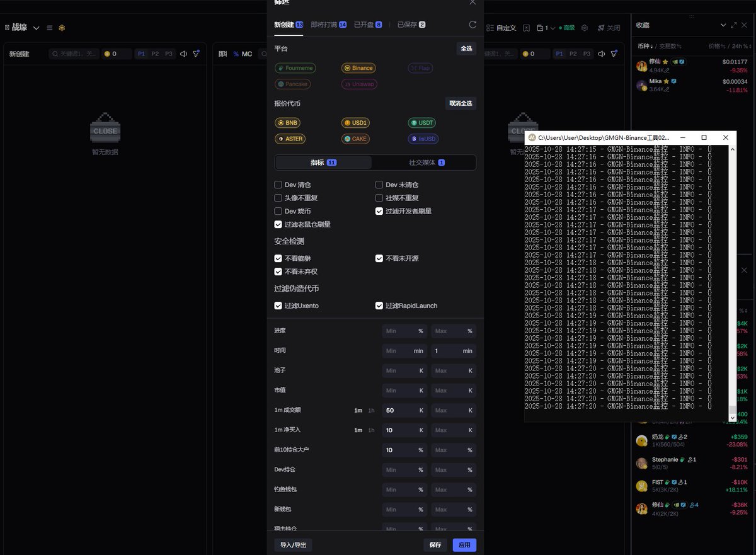Uncheck the 不看貔貅 checkbox
756x555 pixels.
[278, 258]
